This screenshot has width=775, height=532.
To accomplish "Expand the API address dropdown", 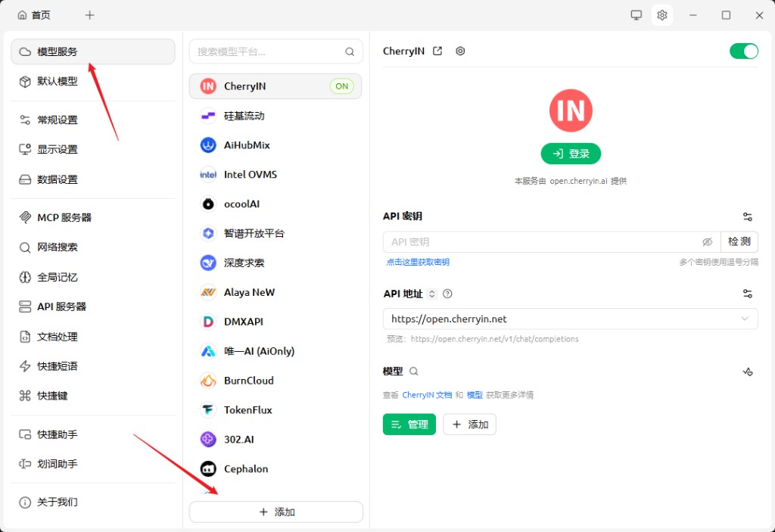I will coord(745,319).
